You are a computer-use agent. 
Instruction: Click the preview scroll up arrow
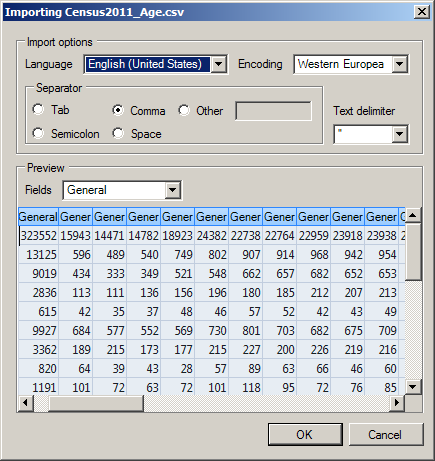click(413, 215)
